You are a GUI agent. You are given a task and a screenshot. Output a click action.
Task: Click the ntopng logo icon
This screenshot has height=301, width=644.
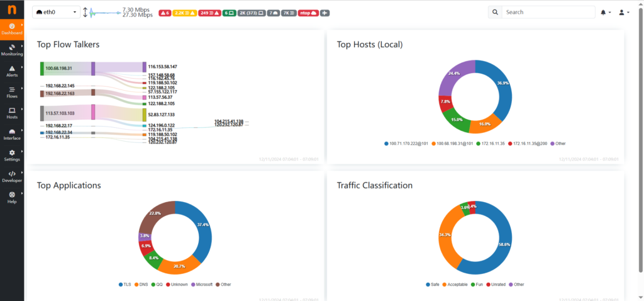click(12, 11)
